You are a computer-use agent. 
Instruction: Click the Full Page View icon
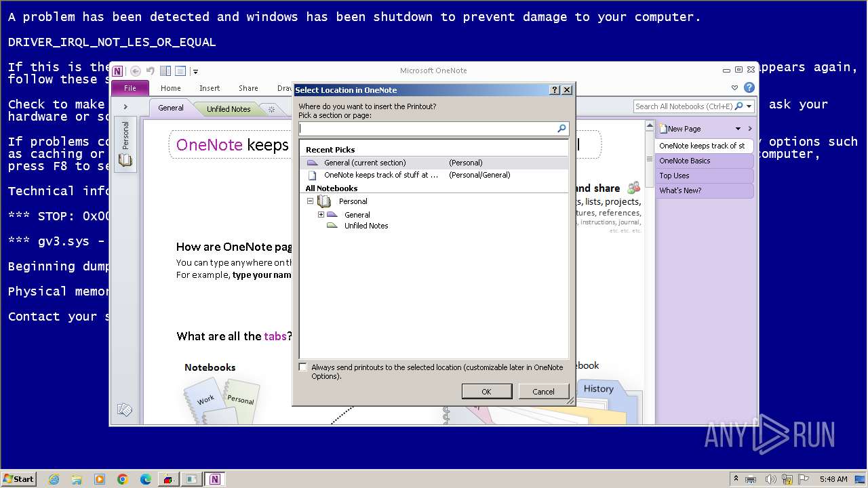[x=180, y=71]
